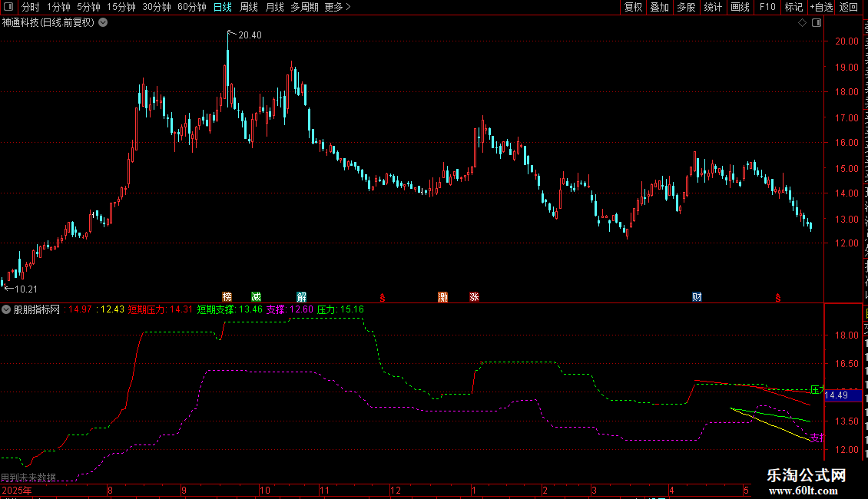This screenshot has width=868, height=499.
Task: Open dropdown beside 股朋指标网 indicator name
Action: (6, 310)
